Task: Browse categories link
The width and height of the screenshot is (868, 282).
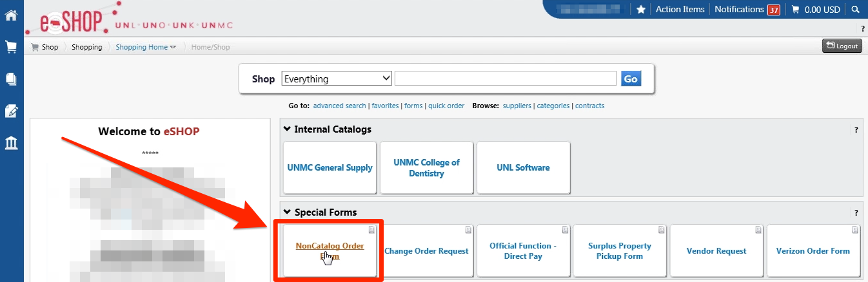Action: [553, 106]
